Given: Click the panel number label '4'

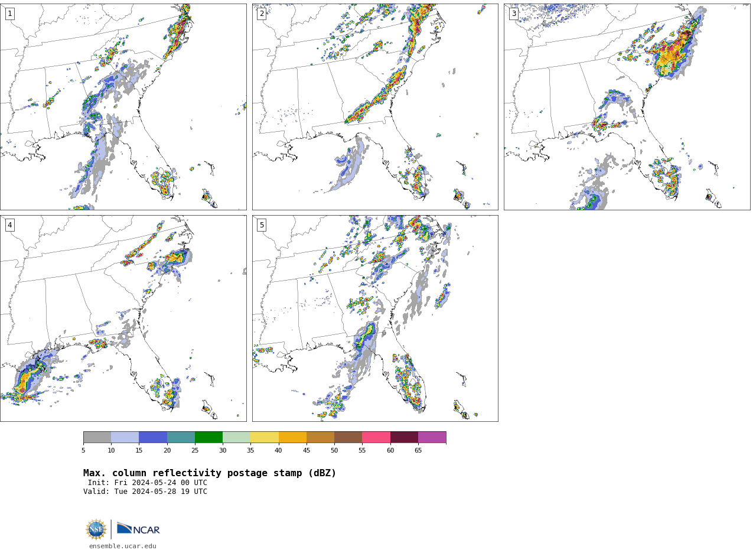Looking at the screenshot, I should point(9,225).
